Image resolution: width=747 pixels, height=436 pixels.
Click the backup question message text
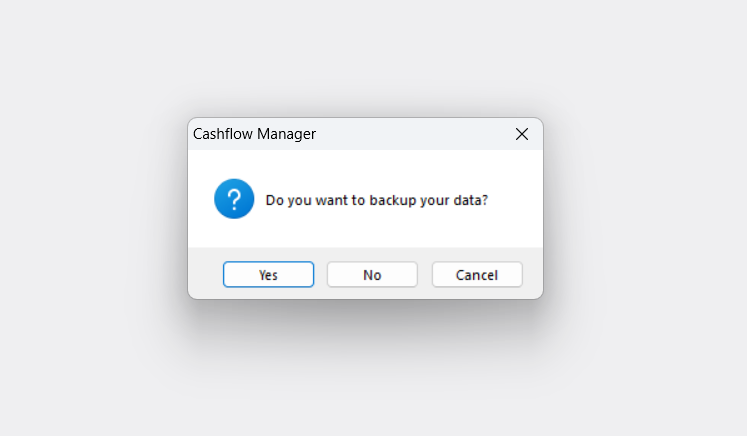377,200
